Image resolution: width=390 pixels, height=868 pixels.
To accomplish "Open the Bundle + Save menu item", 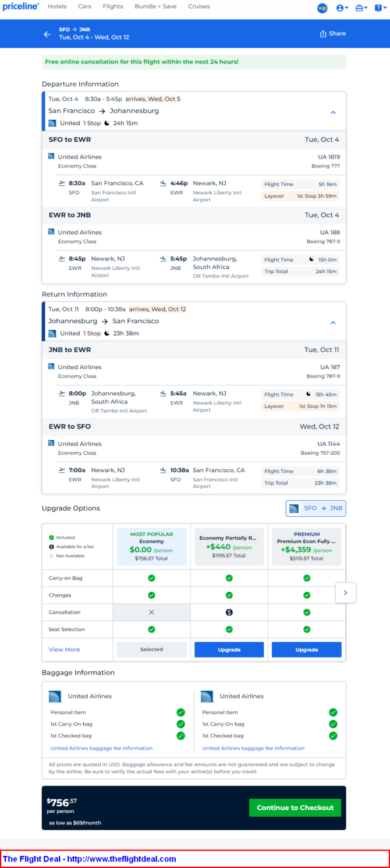I will point(155,6).
